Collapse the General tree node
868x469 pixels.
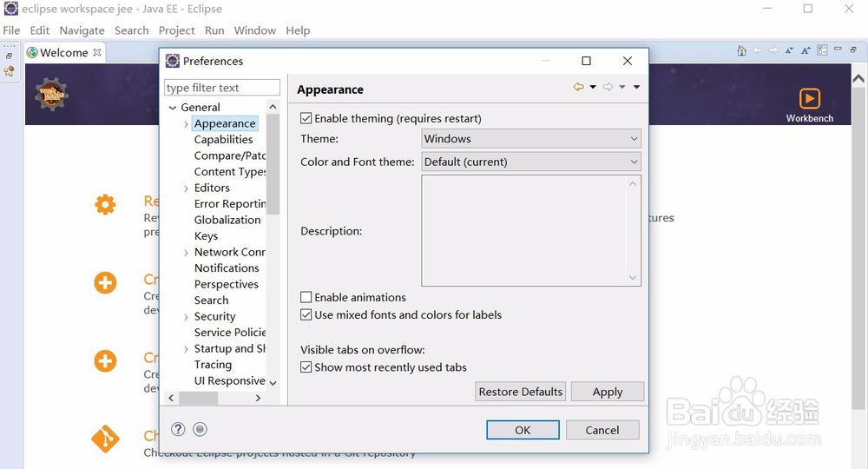point(173,108)
